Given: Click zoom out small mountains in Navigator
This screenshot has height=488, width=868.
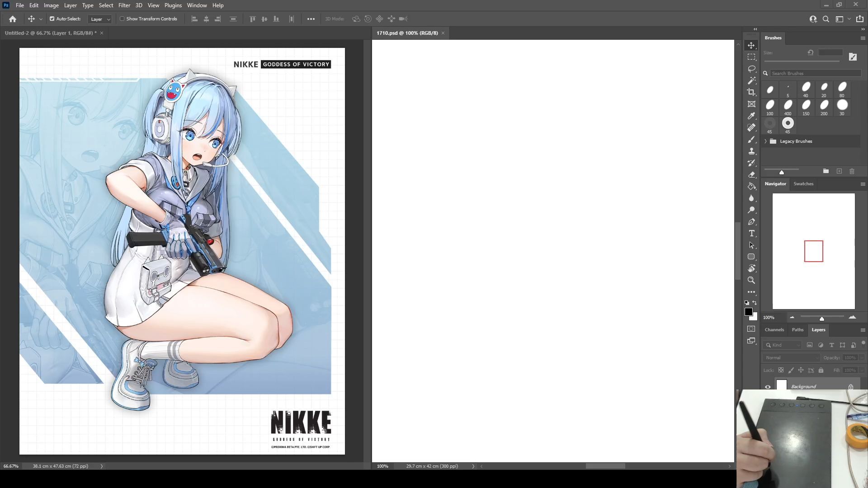Looking at the screenshot, I should pos(792,317).
